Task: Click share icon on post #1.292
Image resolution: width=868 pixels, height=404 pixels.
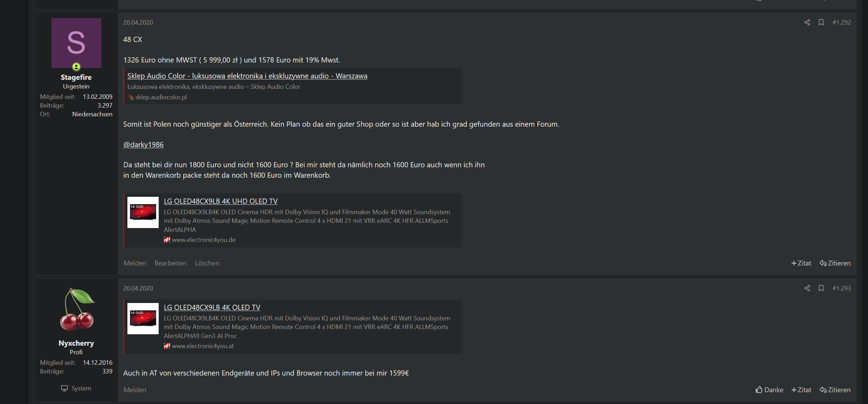Action: pos(807,22)
